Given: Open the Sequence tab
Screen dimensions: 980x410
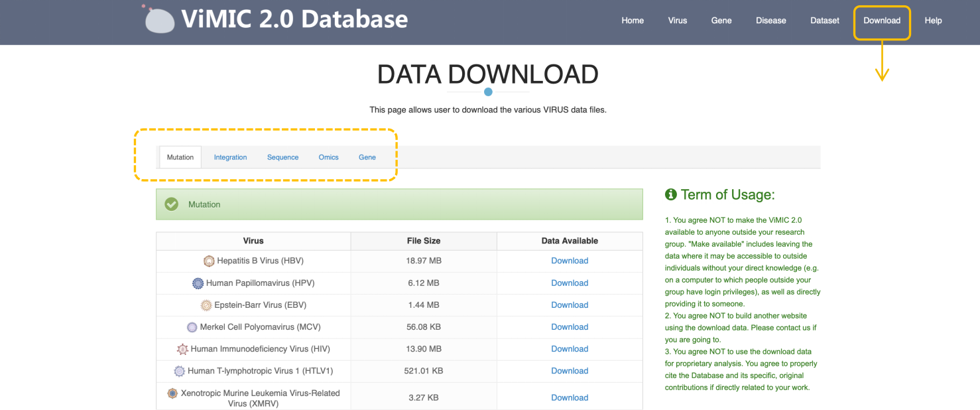Looking at the screenshot, I should coord(282,157).
